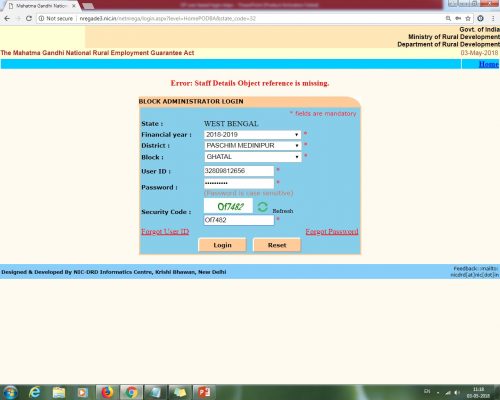Click the Login button
Screen dimensions: 500x400
click(222, 245)
